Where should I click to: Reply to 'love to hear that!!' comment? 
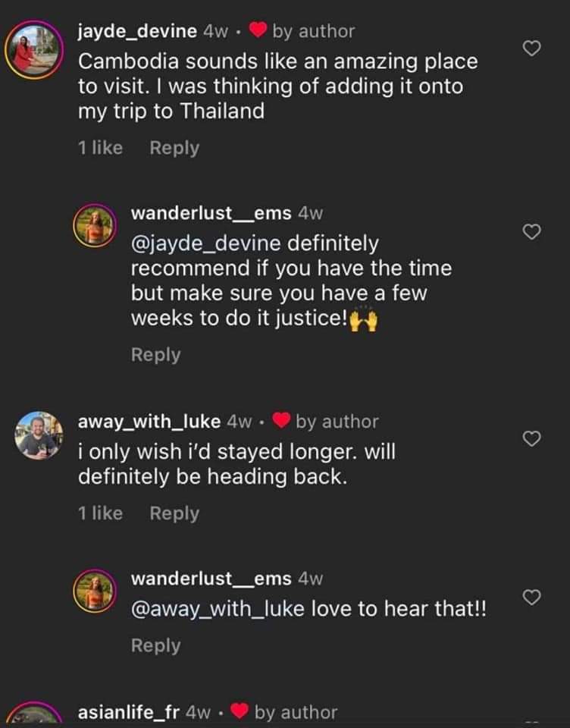coord(156,645)
